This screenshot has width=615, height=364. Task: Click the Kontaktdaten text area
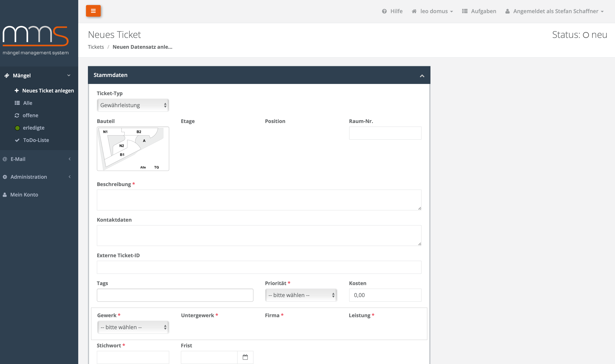(x=259, y=235)
